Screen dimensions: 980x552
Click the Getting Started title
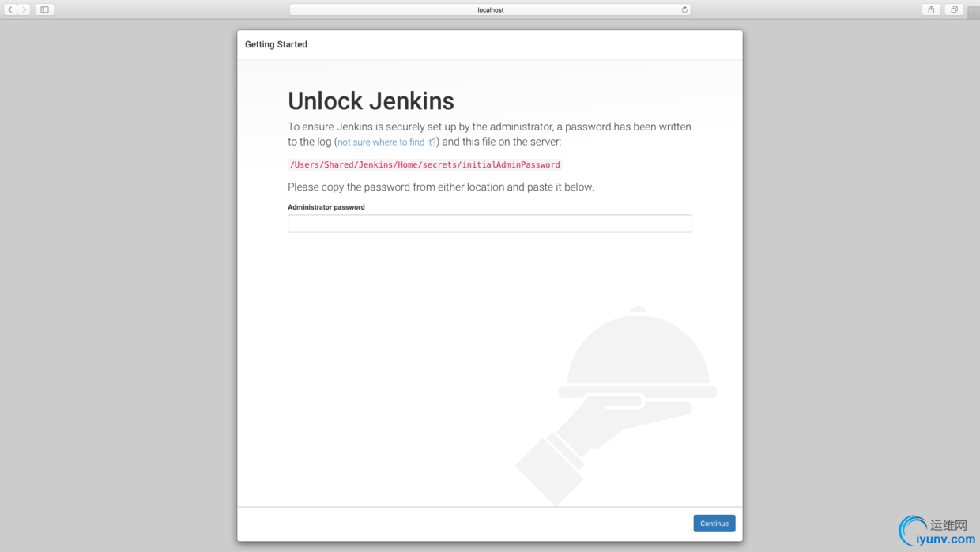pos(276,44)
